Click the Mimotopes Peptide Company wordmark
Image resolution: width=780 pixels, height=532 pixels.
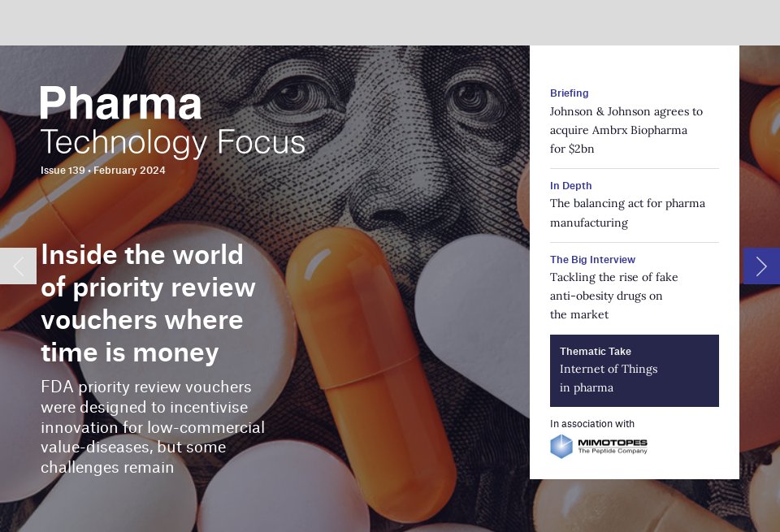[613, 446]
